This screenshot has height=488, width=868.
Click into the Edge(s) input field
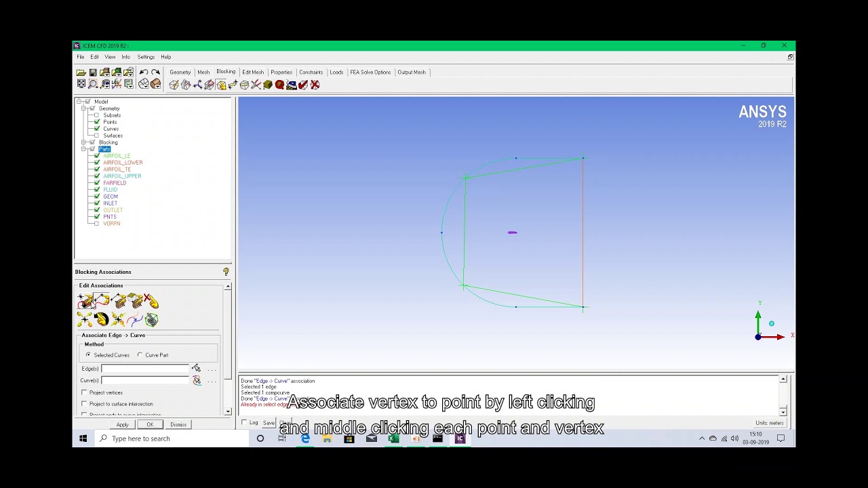(145, 368)
